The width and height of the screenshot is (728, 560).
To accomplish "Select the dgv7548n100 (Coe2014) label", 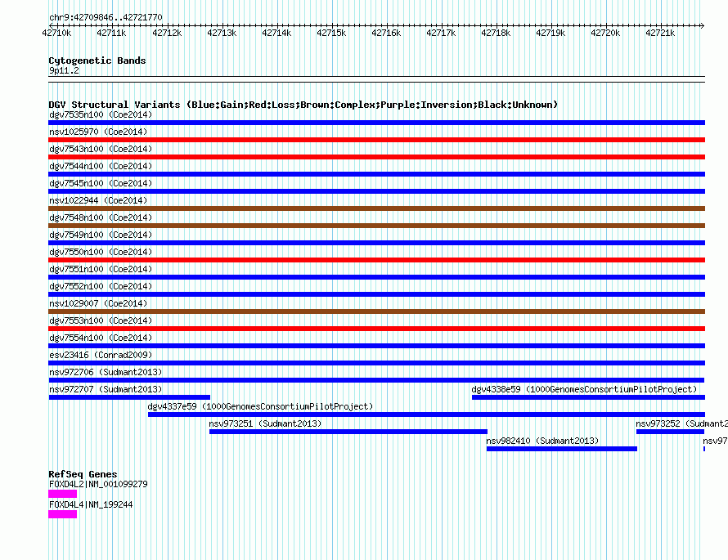I will 101,217.
